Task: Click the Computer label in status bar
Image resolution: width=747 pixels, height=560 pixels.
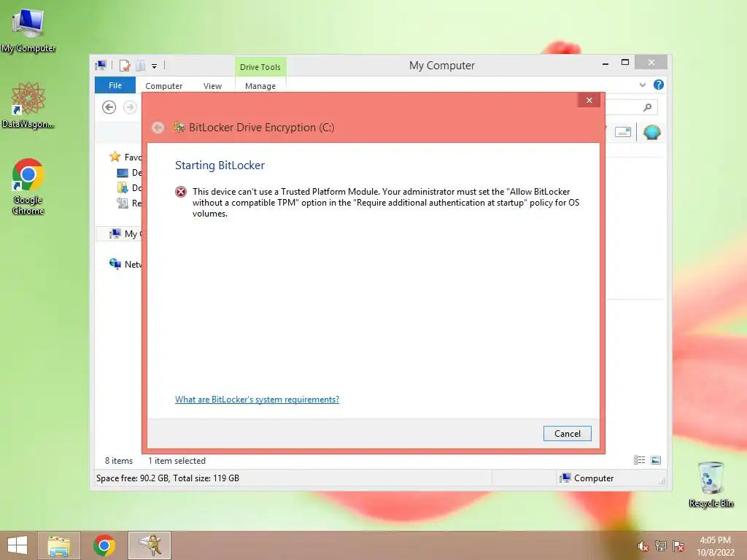Action: [594, 478]
